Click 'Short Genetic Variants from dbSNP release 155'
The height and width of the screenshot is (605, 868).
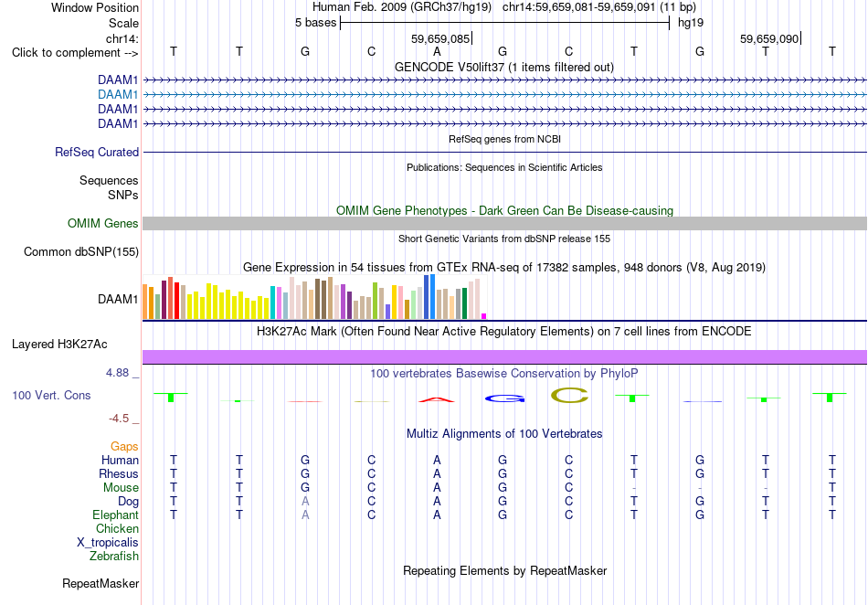click(504, 239)
